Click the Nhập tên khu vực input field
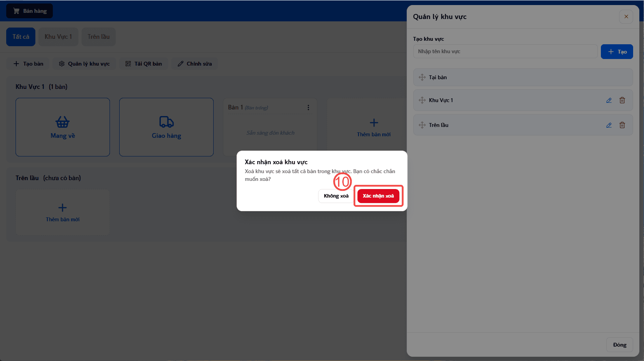Image resolution: width=644 pixels, height=361 pixels. 505,51
